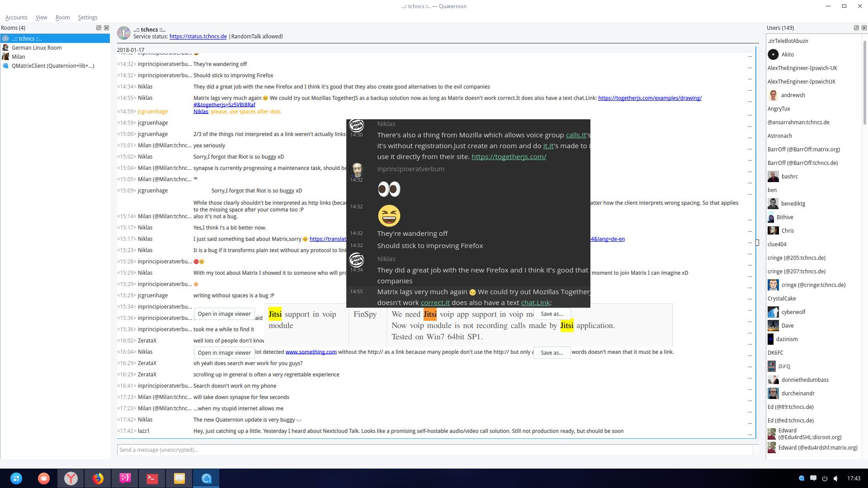Click the volume icon in system tray
This screenshot has width=868, height=488.
[836, 478]
